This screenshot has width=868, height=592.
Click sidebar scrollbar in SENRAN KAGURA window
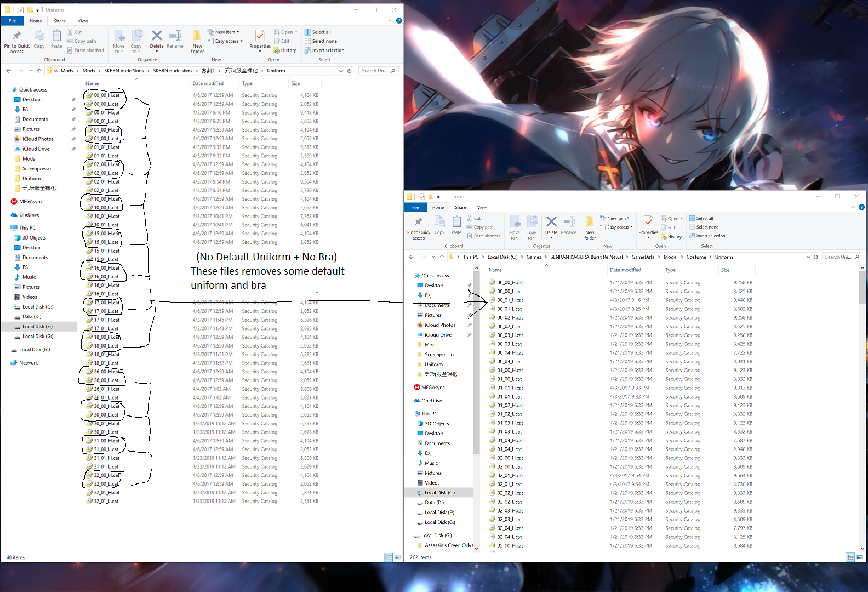476,363
